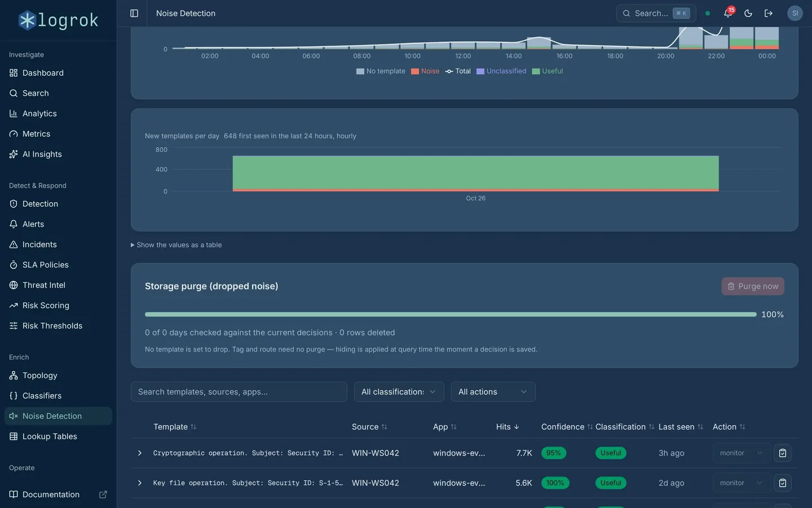Click the 2d ago last seen value

pyautogui.click(x=672, y=483)
